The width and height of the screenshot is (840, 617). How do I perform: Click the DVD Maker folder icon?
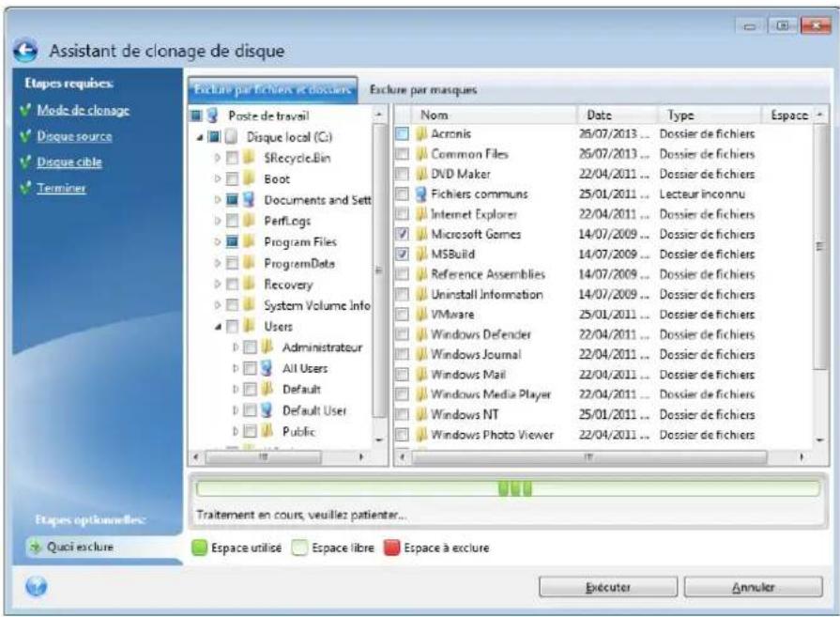pyautogui.click(x=421, y=174)
